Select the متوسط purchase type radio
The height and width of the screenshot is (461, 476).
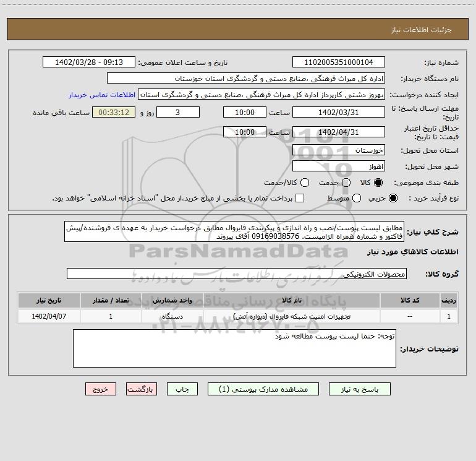tap(357, 198)
